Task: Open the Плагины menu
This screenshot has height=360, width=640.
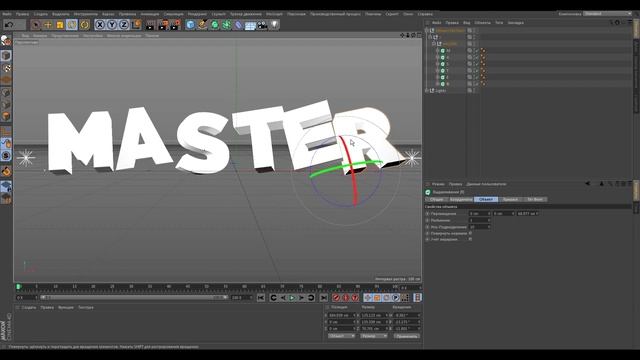Action: point(373,14)
